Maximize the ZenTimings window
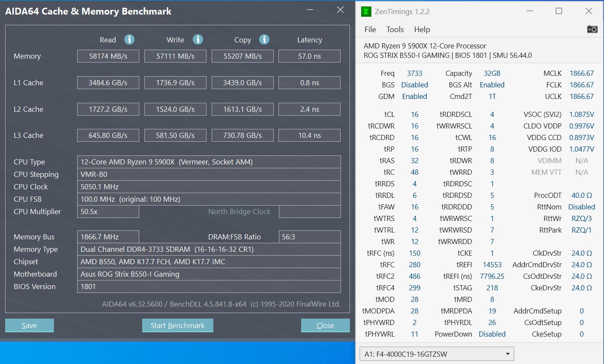The width and height of the screenshot is (604, 364). 559,11
